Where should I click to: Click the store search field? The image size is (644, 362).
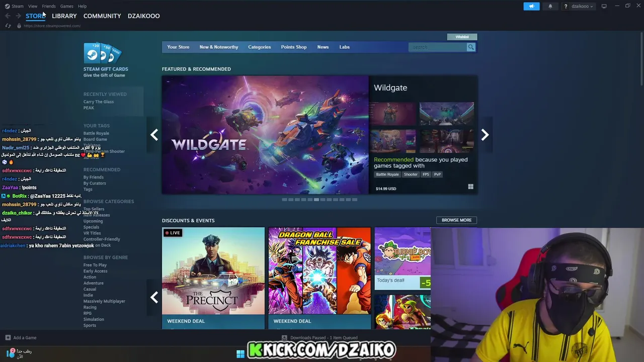click(438, 47)
